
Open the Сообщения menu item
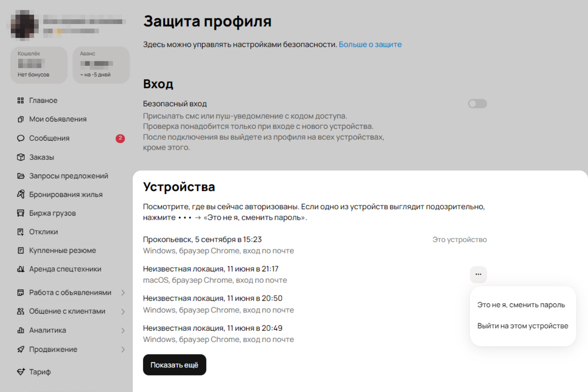pyautogui.click(x=50, y=138)
